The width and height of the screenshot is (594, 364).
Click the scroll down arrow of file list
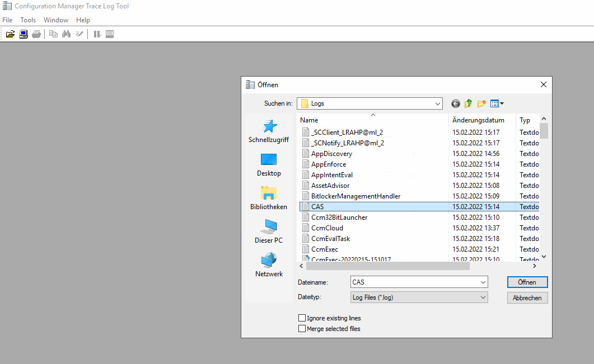(544, 257)
